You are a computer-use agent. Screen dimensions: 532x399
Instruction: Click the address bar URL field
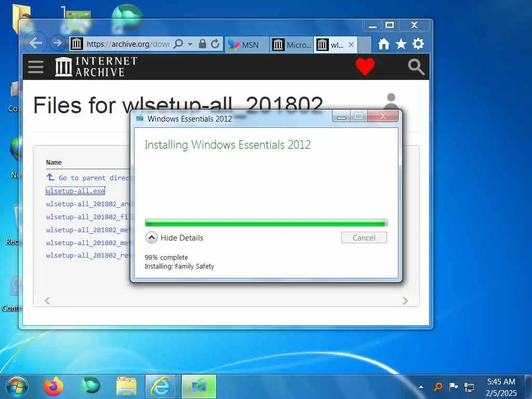[x=128, y=44]
